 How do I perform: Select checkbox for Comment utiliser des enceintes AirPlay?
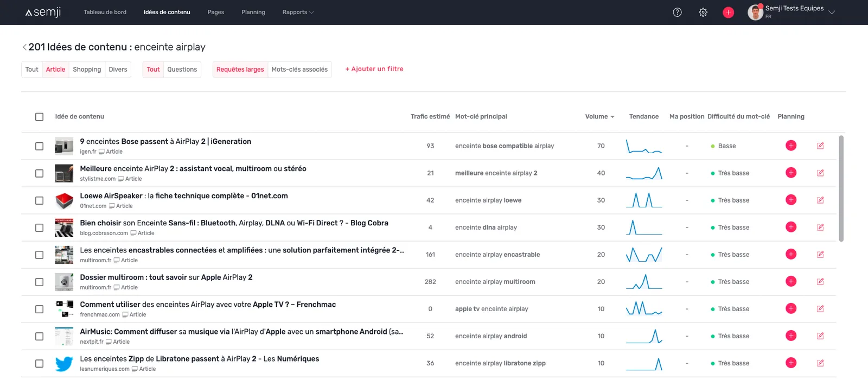[39, 309]
